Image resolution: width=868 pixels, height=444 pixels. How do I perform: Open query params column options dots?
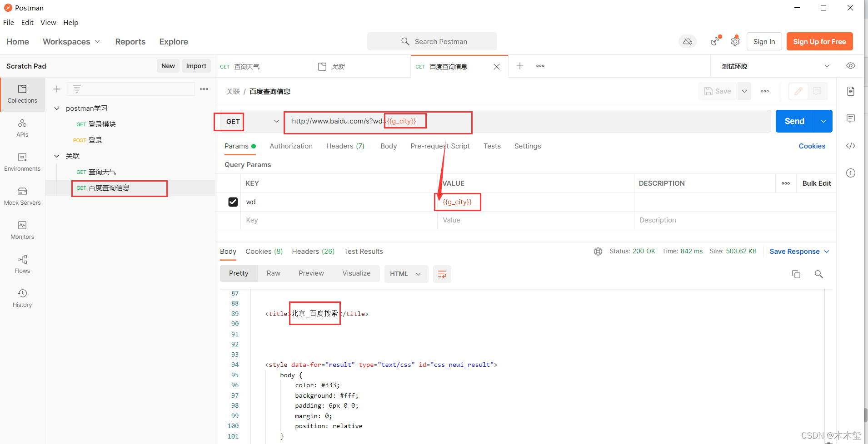786,183
